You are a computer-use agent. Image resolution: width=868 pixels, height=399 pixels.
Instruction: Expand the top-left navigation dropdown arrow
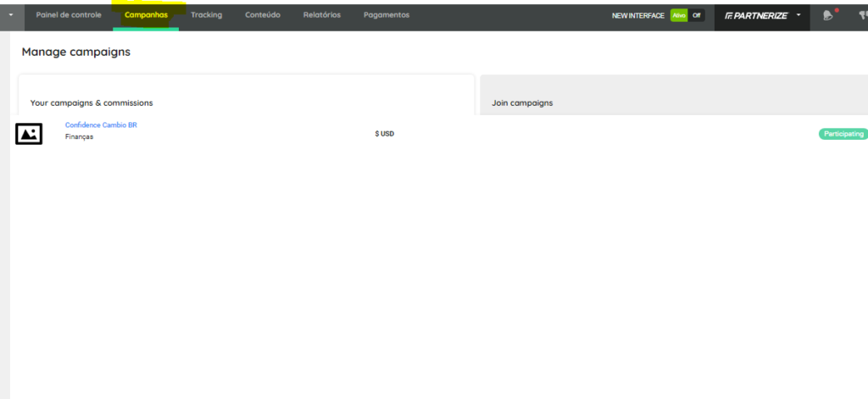click(10, 15)
